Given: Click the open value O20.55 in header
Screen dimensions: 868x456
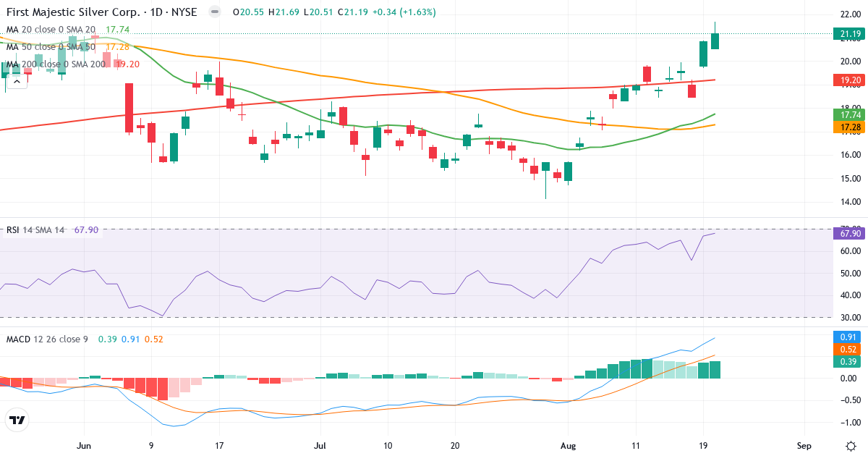Looking at the screenshot, I should 247,12.
